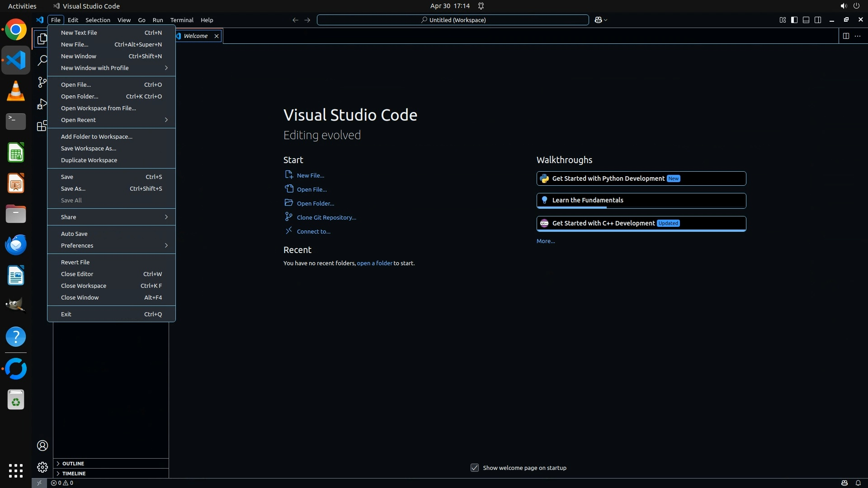
Task: Uncheck Show welcome page on startup
Action: click(x=475, y=468)
